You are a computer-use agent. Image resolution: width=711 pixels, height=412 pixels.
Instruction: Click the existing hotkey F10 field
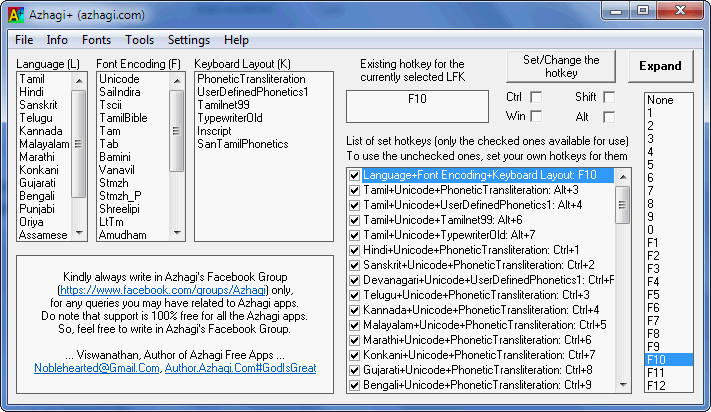point(417,107)
